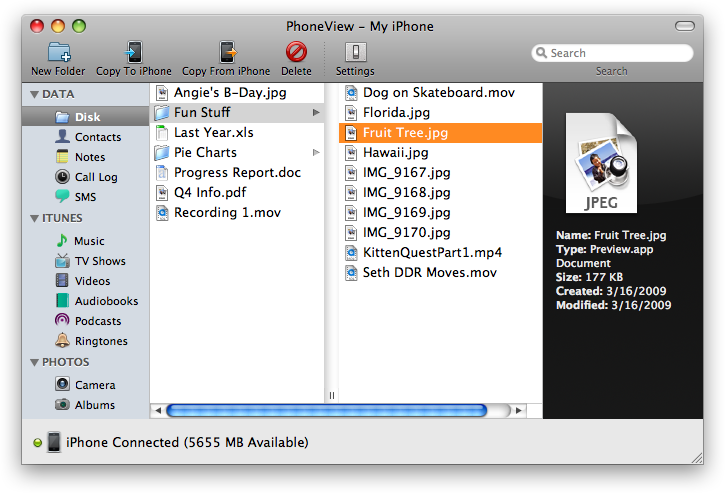Select IMG_9167.jpg file
This screenshot has height=493, width=725.
(441, 173)
